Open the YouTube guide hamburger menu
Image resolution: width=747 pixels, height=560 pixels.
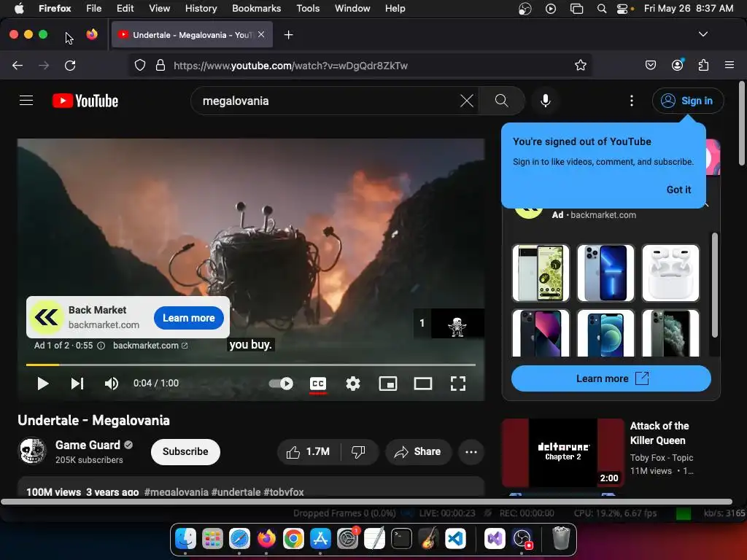tap(26, 101)
